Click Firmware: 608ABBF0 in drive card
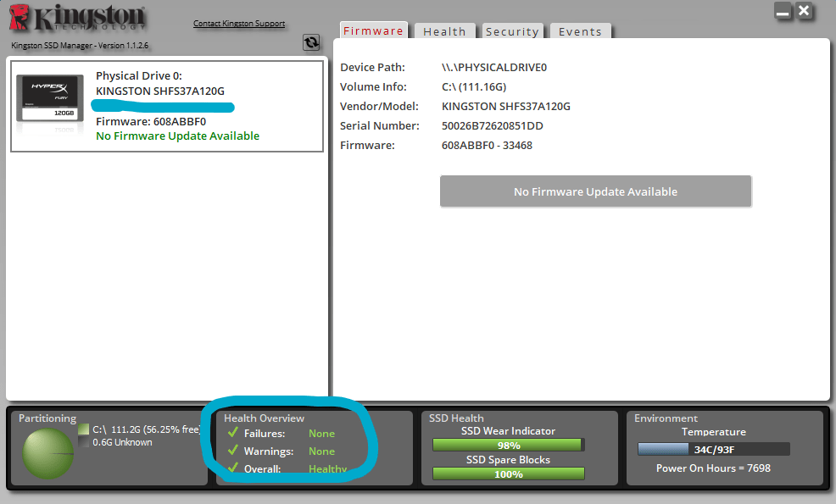Viewport: 836px width, 504px height. (151, 121)
